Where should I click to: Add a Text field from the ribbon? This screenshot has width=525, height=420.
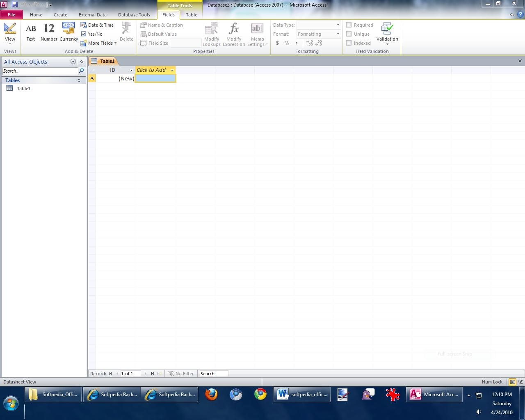click(31, 32)
